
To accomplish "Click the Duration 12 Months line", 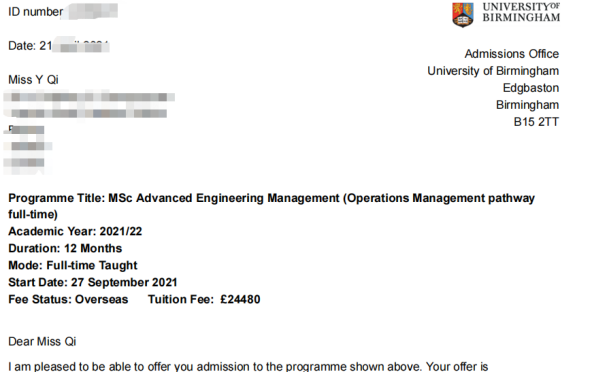I will (65, 248).
